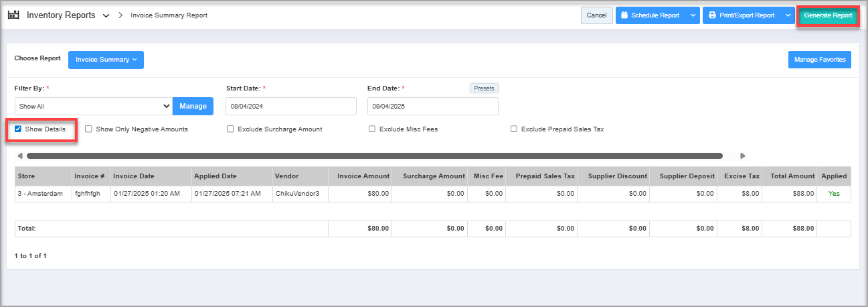Tick the Exclude Surcharge Amount checkbox

[x=230, y=129]
